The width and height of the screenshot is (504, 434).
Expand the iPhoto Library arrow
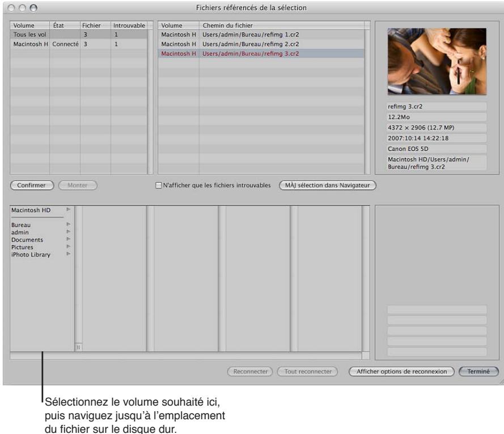pyautogui.click(x=68, y=254)
